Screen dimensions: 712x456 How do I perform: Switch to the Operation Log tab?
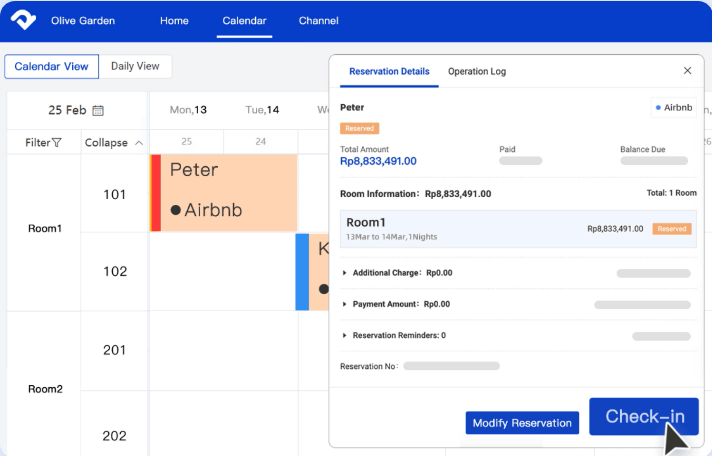pyautogui.click(x=476, y=72)
